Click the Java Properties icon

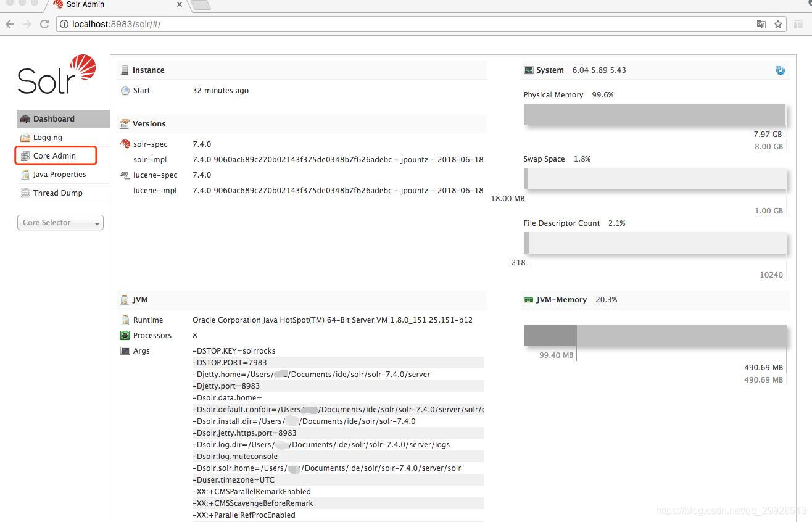(x=25, y=175)
